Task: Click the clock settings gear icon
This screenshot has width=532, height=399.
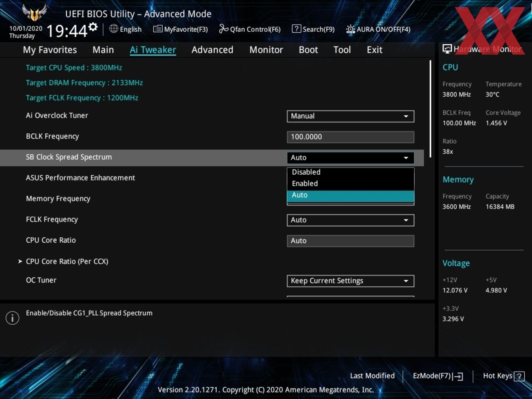Action: pos(93,27)
